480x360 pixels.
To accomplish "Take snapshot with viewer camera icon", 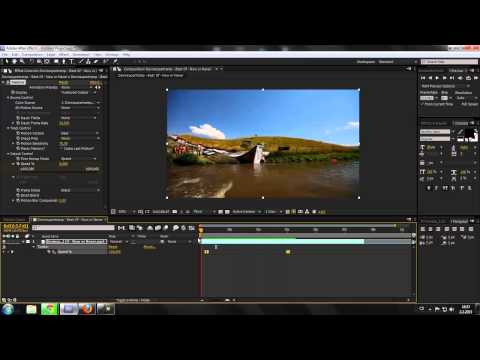I will (x=175, y=212).
